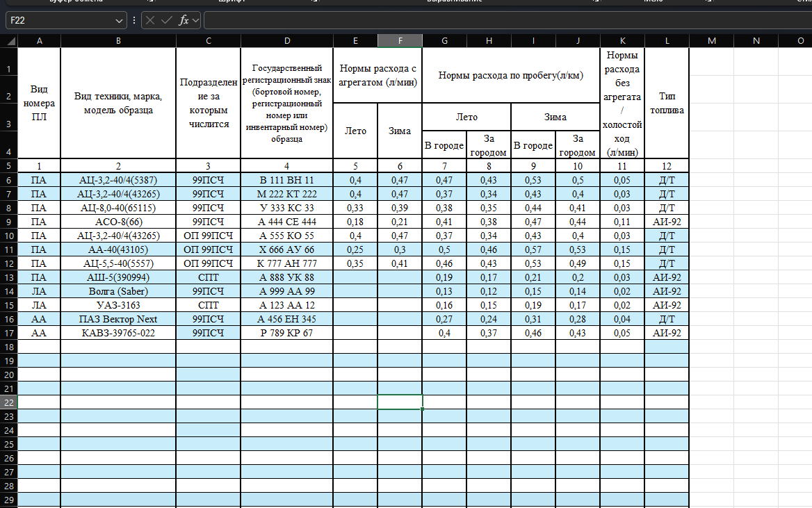The height and width of the screenshot is (508, 812).
Task: Click АИ-92 cell in АСО-8(66) row
Action: 667,222
